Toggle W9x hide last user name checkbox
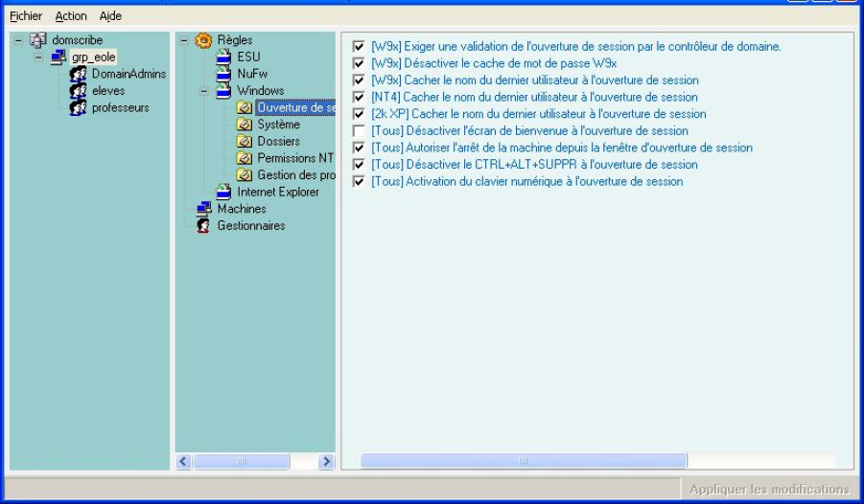This screenshot has width=864, height=504. tap(359, 80)
